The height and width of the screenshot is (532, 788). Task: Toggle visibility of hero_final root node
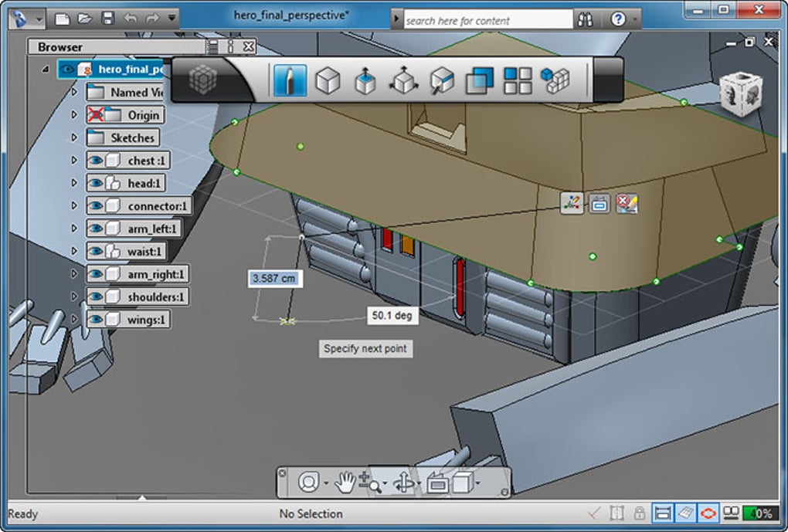68,69
